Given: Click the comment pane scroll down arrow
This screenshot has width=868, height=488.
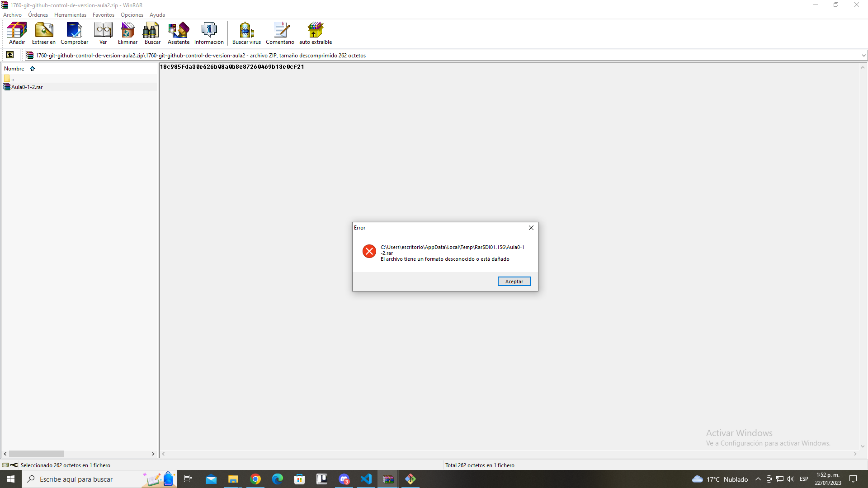Looking at the screenshot, I should pos(863,446).
